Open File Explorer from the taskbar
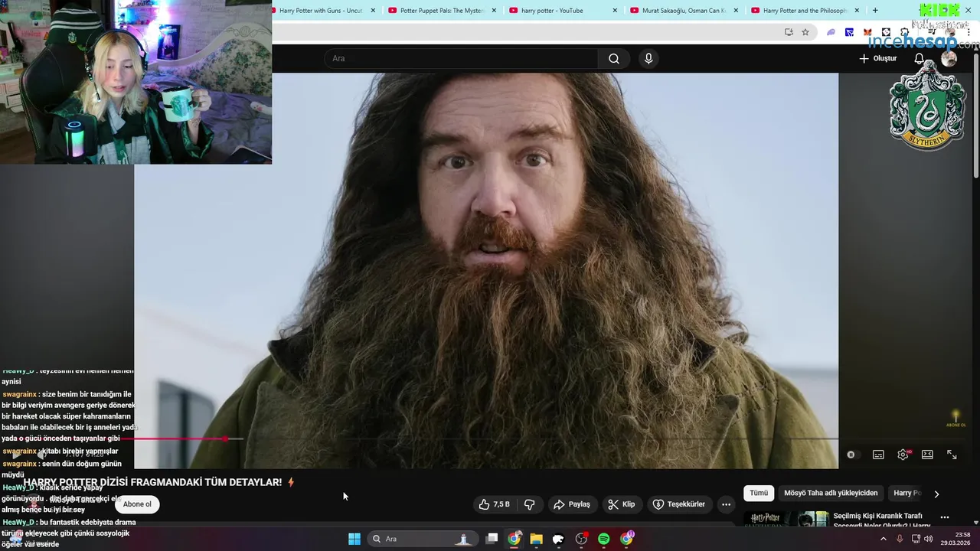980x551 pixels. click(x=536, y=539)
